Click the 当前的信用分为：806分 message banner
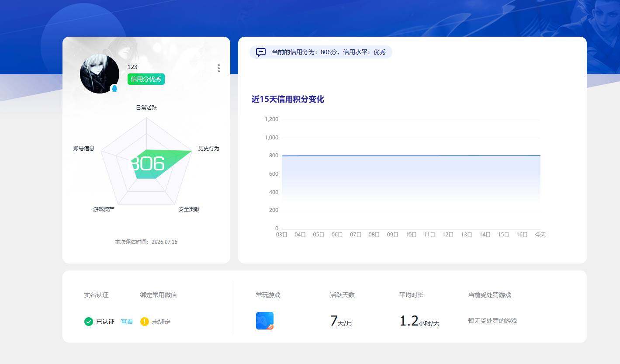The height and width of the screenshot is (364, 620). click(x=321, y=52)
